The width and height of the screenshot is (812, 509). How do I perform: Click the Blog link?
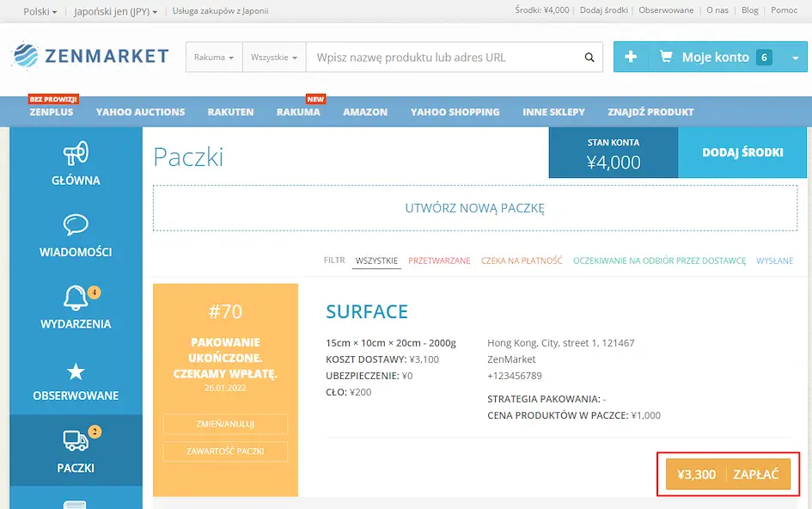(749, 9)
